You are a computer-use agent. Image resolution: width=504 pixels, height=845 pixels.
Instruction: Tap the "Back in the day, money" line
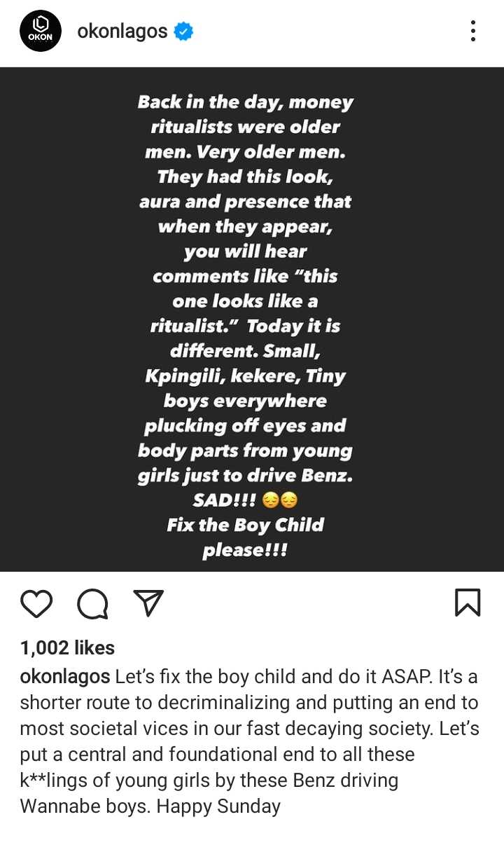pos(245,102)
